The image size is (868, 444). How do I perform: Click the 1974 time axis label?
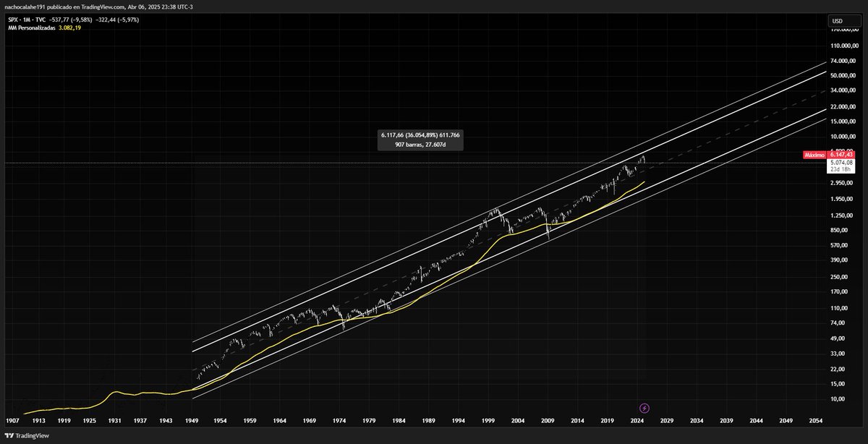coord(339,420)
